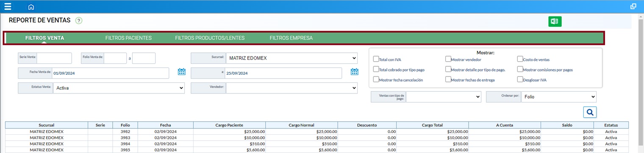Screen dimensions: 644x153
Task: Select folio 3984 cell
Action: [x=125, y=144]
